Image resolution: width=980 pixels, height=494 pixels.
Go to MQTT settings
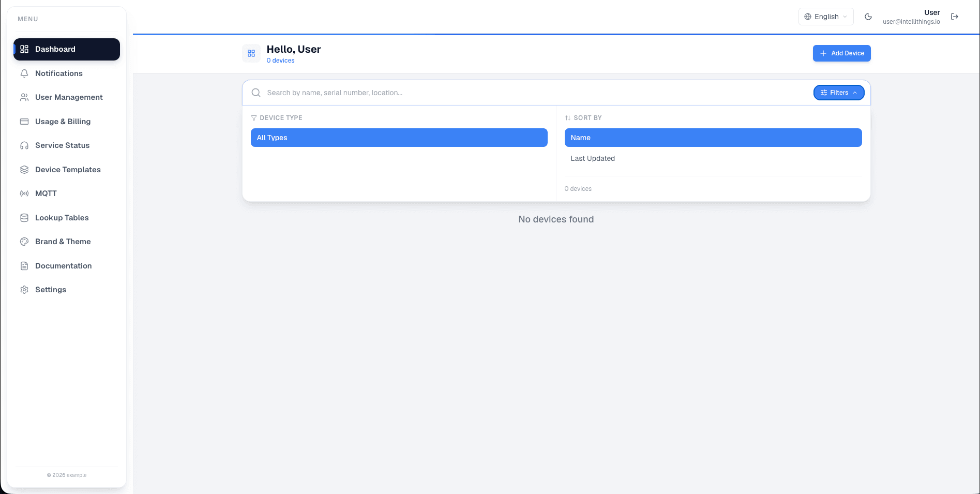click(67, 193)
